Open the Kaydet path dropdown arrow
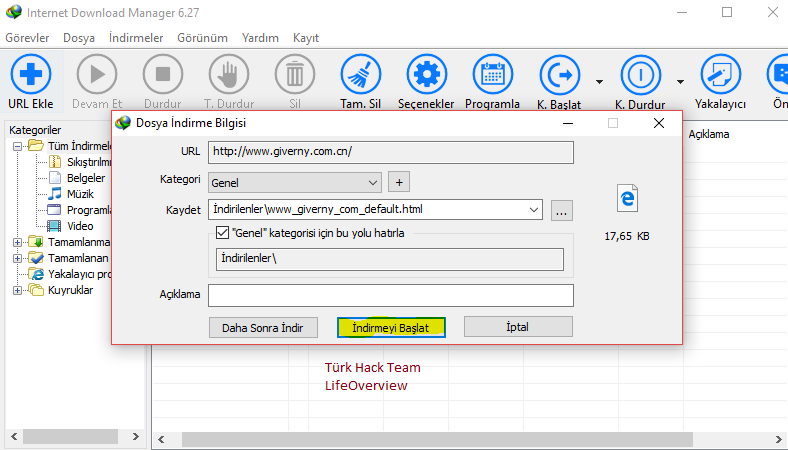Image resolution: width=788 pixels, height=450 pixels. point(534,210)
